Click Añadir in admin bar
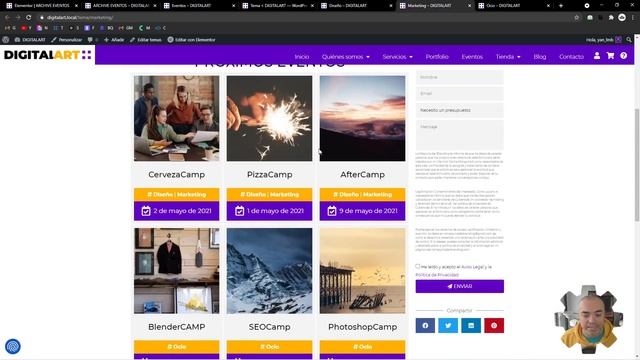The image size is (640, 360). click(114, 40)
